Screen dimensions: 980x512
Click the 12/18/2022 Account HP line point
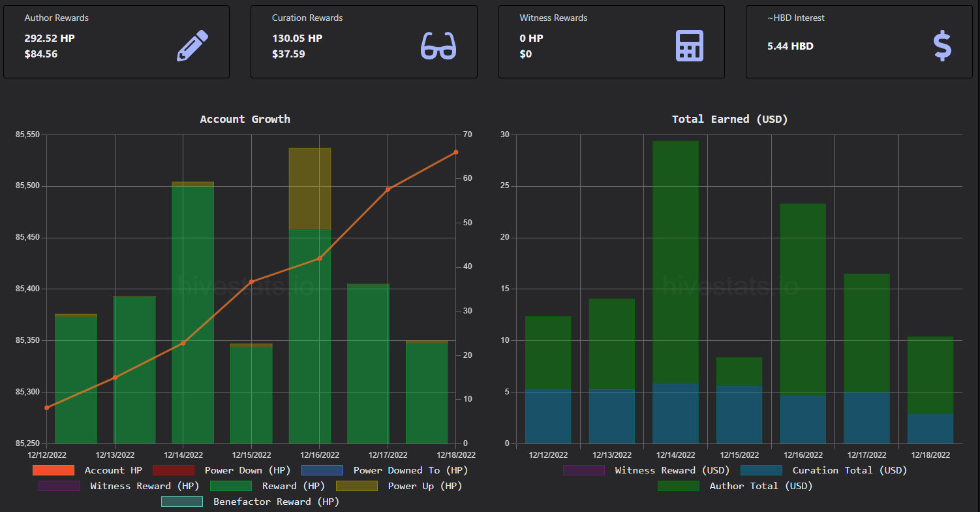click(x=455, y=152)
